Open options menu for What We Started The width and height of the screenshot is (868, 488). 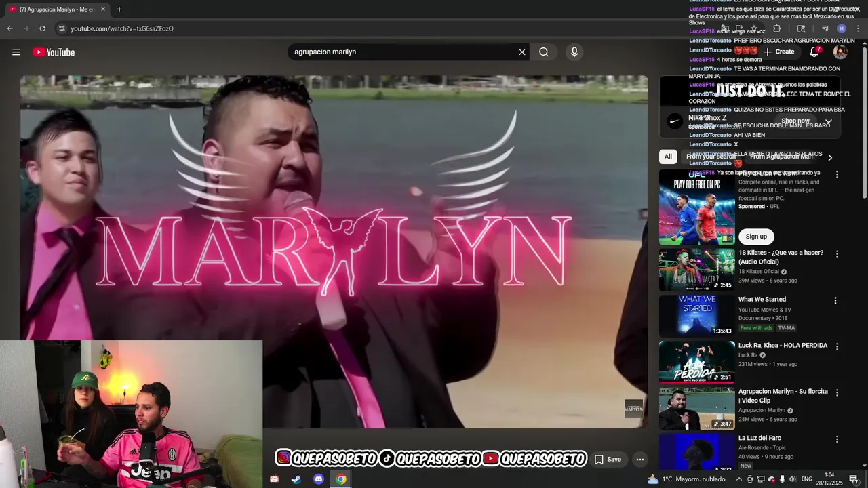[835, 300]
